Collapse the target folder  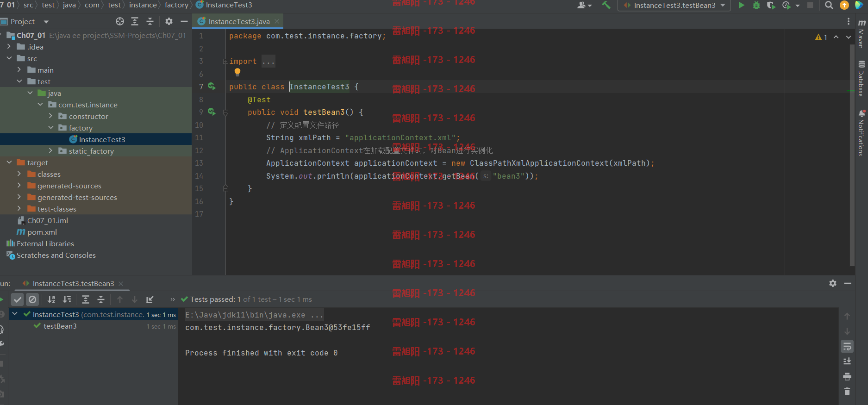[9, 162]
